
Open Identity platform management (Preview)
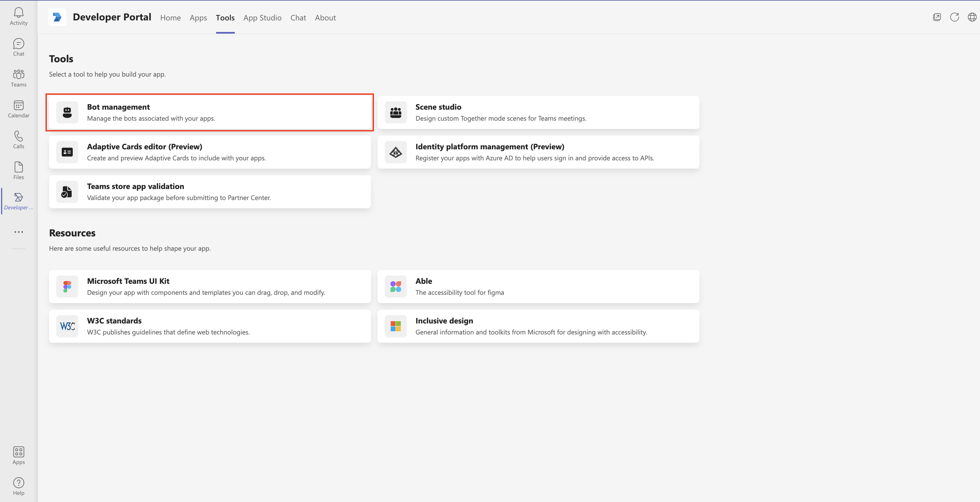pyautogui.click(x=538, y=152)
